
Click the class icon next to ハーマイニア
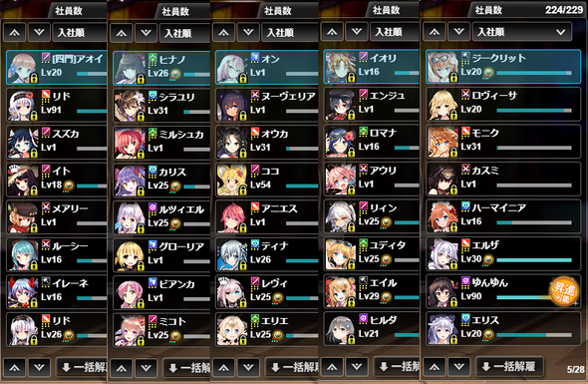point(465,205)
